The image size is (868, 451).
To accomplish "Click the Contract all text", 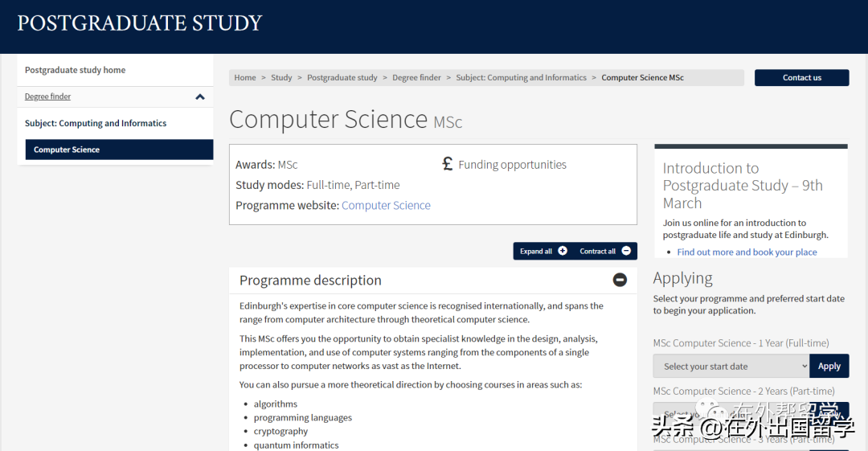I will (x=597, y=251).
